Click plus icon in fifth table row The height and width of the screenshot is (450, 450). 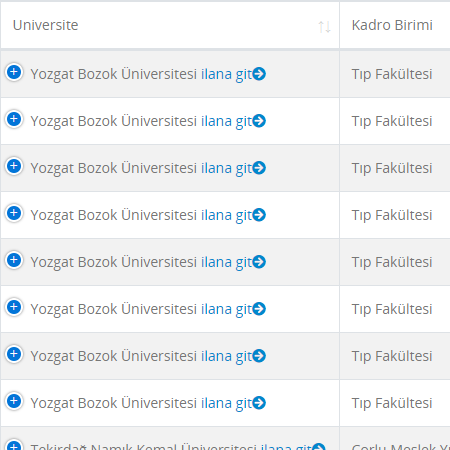tap(14, 260)
